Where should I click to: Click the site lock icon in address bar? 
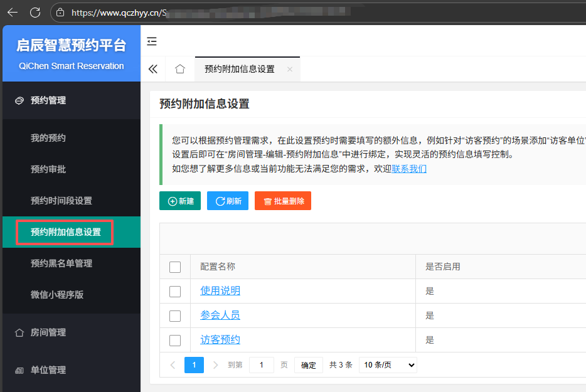pyautogui.click(x=61, y=12)
